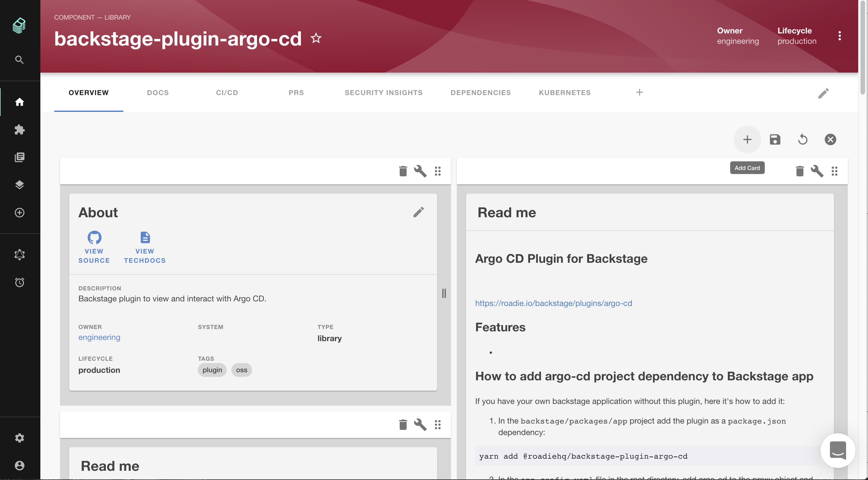Open Read me card settings with the wrench
Screen dimensions: 868x480
[x=817, y=171]
